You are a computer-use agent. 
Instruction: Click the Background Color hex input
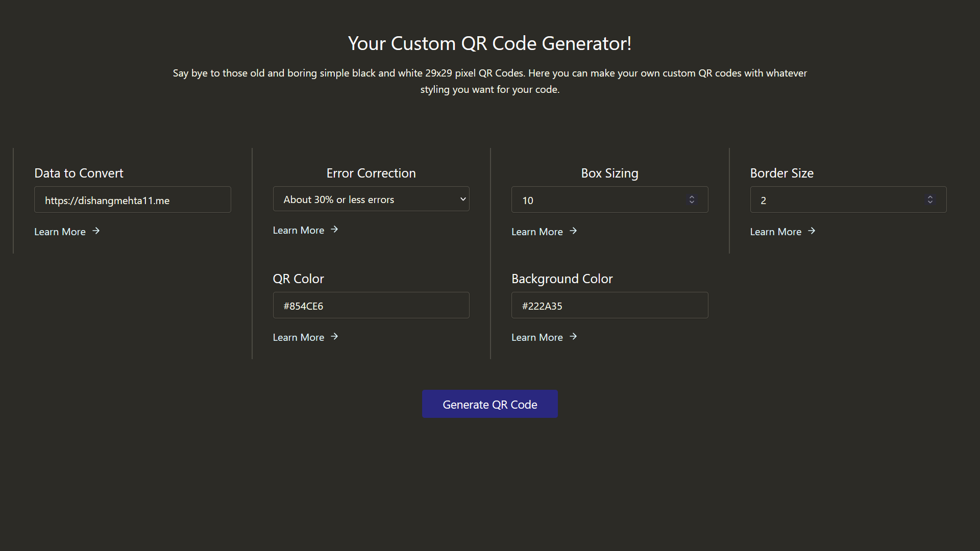pyautogui.click(x=609, y=306)
